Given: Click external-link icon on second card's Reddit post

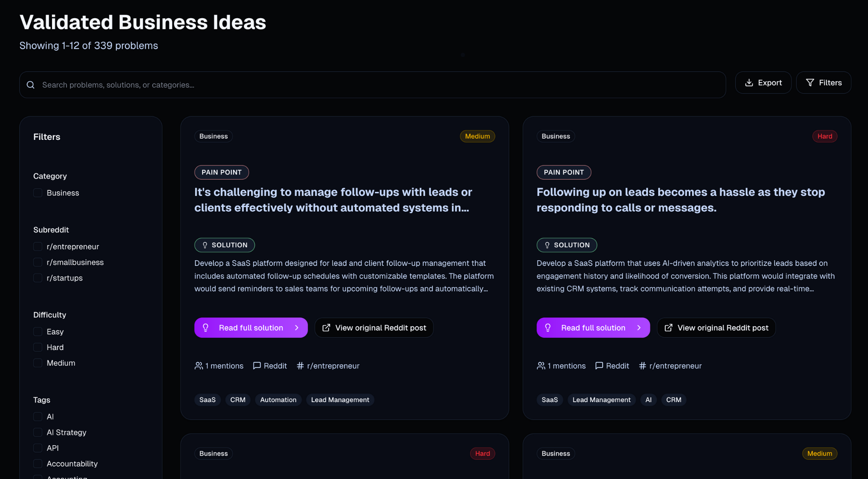Looking at the screenshot, I should pos(668,328).
